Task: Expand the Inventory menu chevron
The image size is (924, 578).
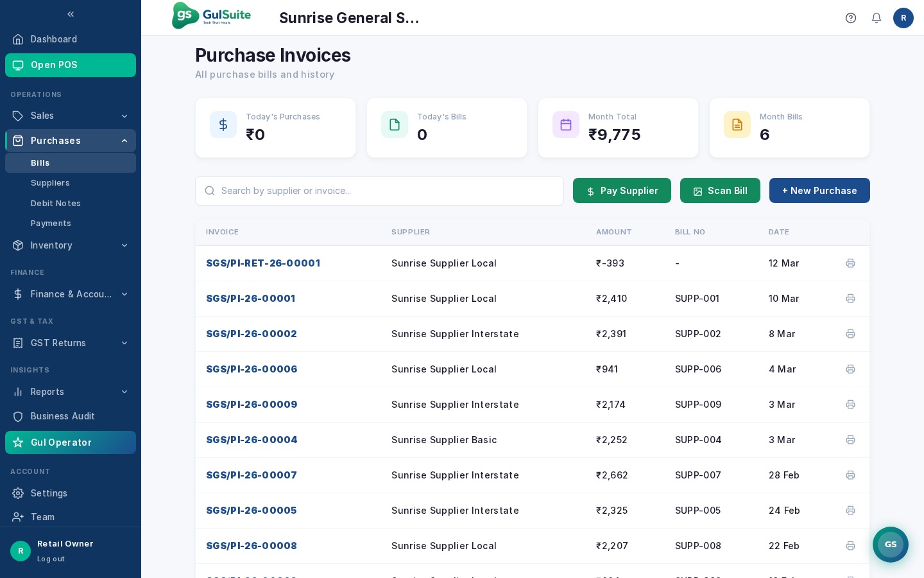Action: pos(124,245)
